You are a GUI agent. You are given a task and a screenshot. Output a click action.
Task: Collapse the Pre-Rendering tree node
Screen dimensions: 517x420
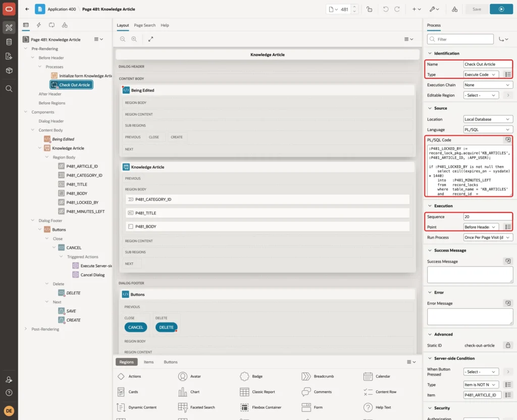click(x=26, y=48)
